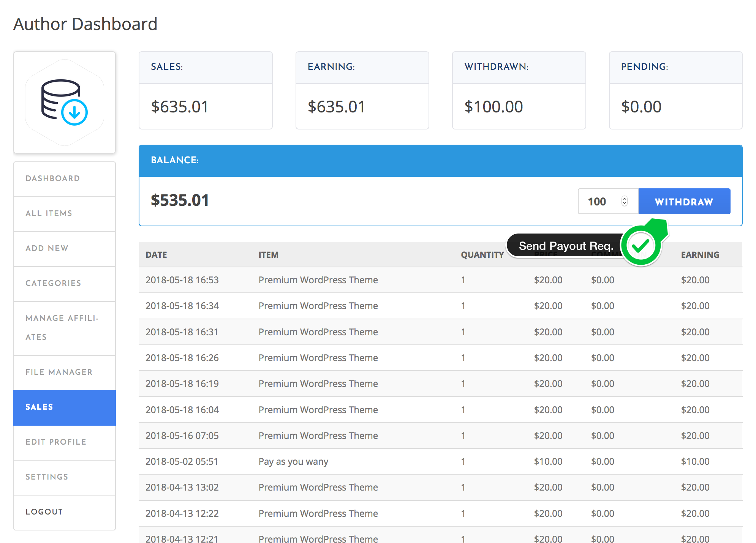This screenshot has width=756, height=543.
Task: Click the database download profile icon
Action: [x=64, y=101]
